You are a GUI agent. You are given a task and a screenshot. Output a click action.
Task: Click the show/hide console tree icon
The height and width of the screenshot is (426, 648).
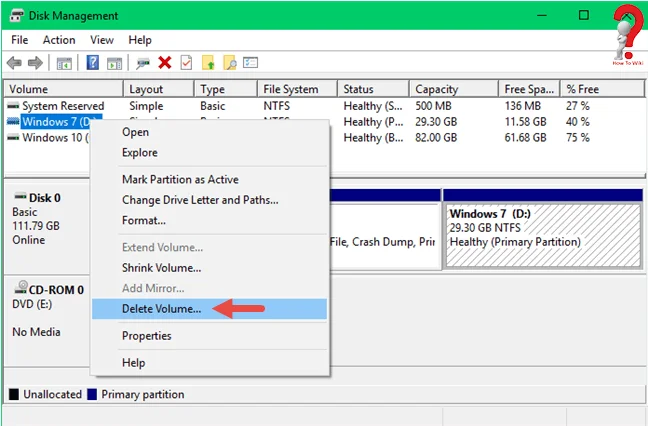pyautogui.click(x=64, y=63)
